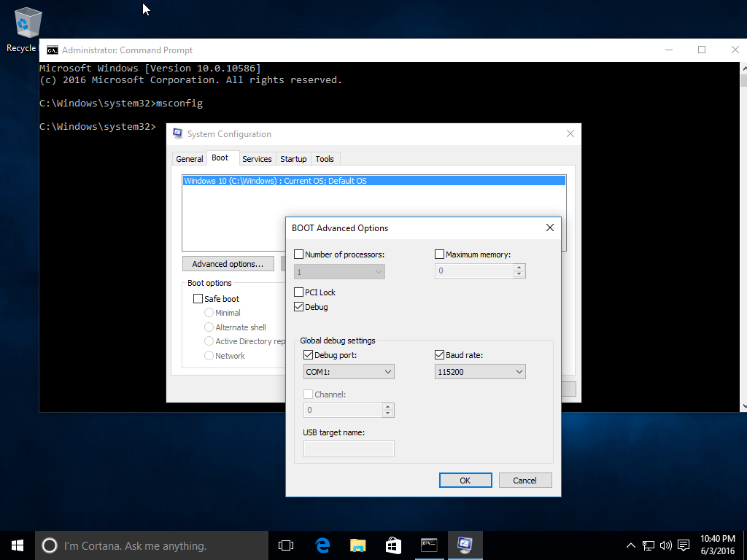Image resolution: width=747 pixels, height=560 pixels.
Task: Switch to Command Prompt taskbar button
Action: click(x=429, y=545)
